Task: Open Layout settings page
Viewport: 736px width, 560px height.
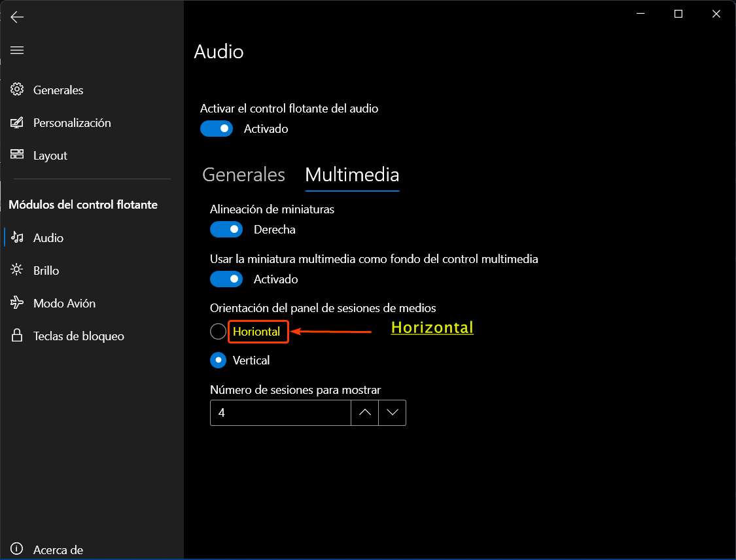Action: pyautogui.click(x=92, y=155)
